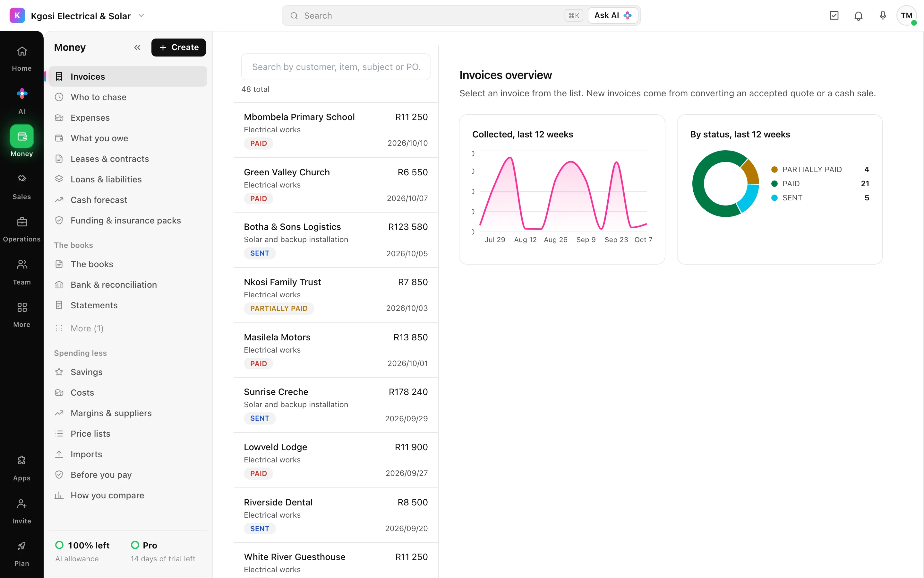This screenshot has height=578, width=924.
Task: Open the Mbombela Primary School invoice
Action: (x=336, y=130)
